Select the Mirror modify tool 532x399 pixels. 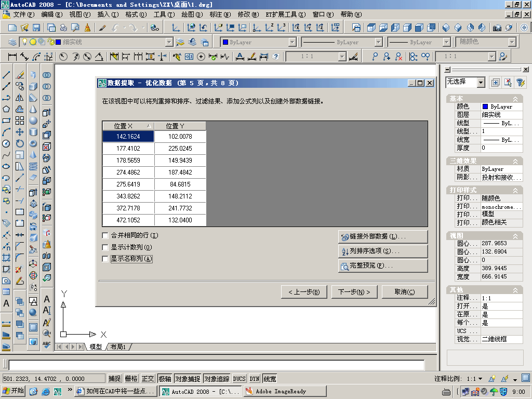click(20, 98)
